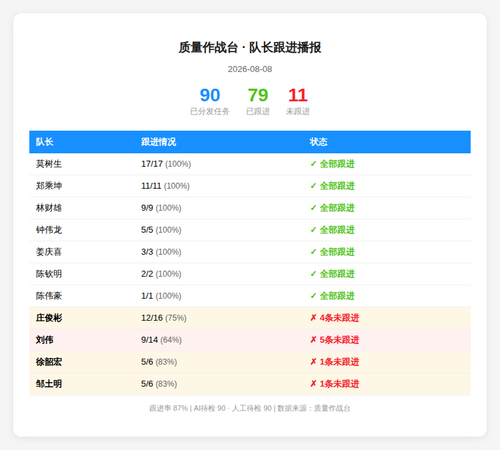This screenshot has height=450, width=500.
Task: Click the footer text 跟进率 87%
Action: pyautogui.click(x=169, y=408)
